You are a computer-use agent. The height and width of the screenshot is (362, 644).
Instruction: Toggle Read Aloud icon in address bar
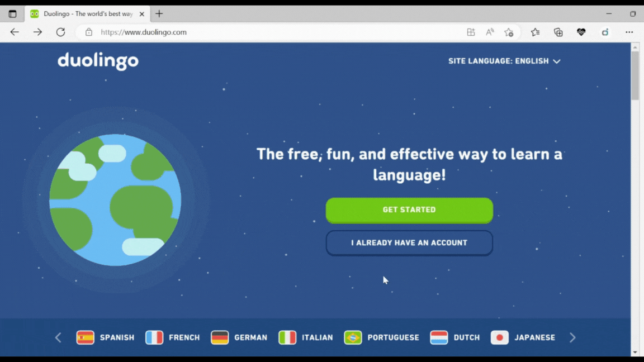tap(490, 32)
